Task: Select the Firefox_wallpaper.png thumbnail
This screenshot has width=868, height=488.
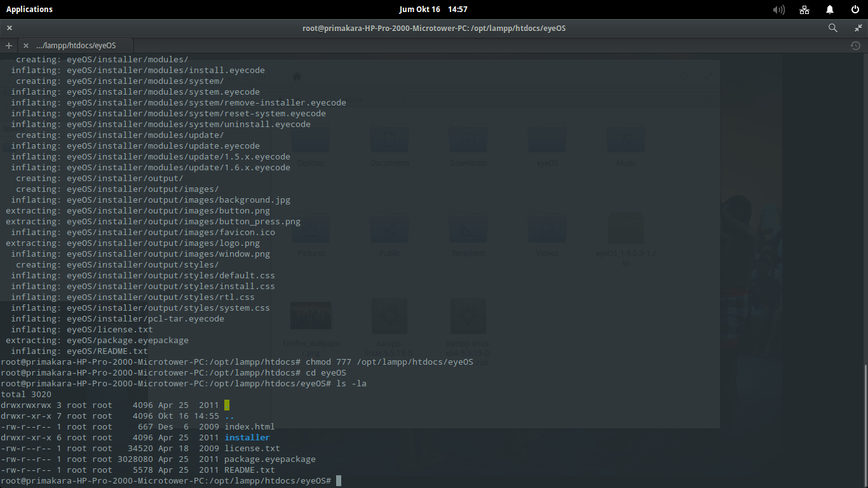Action: (x=310, y=316)
